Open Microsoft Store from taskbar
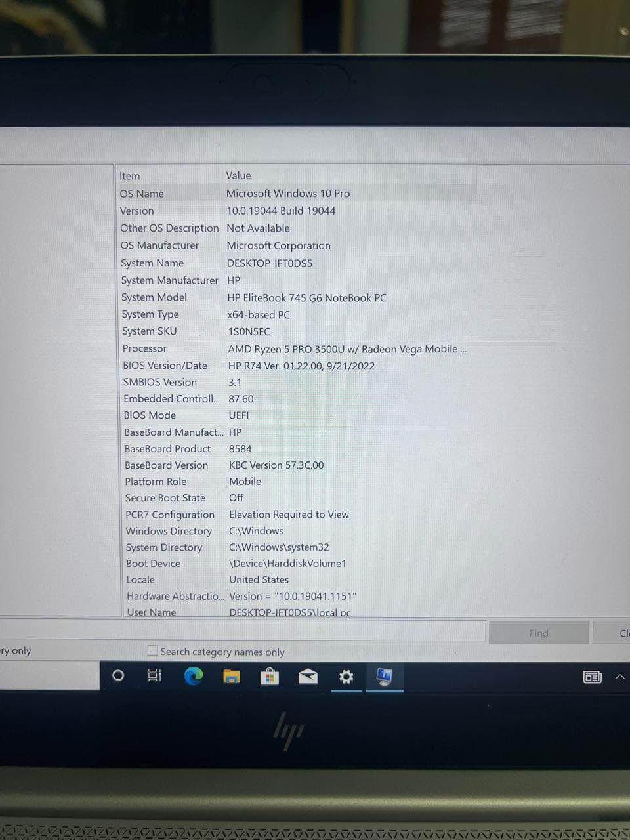Screen dimensions: 630x840 270,677
